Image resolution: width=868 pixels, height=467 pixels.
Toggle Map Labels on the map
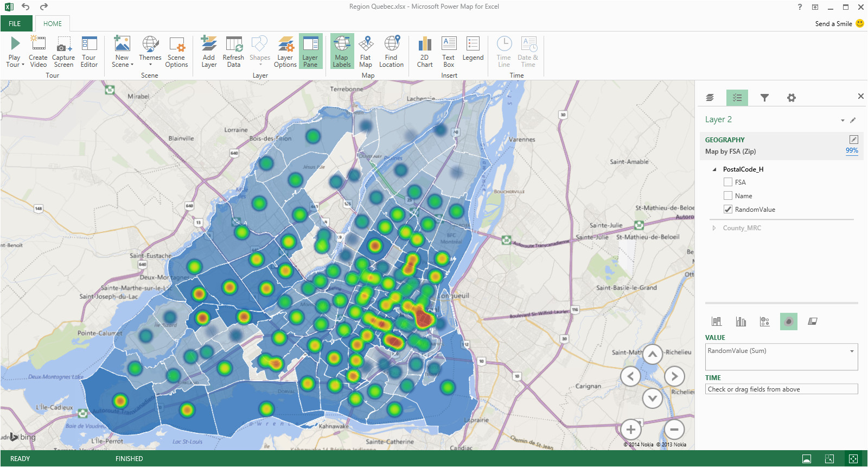(342, 52)
